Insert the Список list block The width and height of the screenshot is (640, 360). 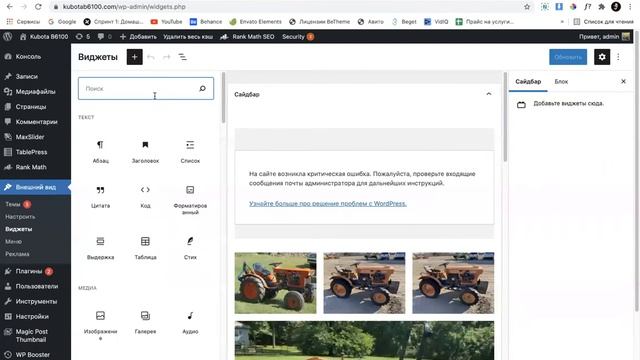190,152
